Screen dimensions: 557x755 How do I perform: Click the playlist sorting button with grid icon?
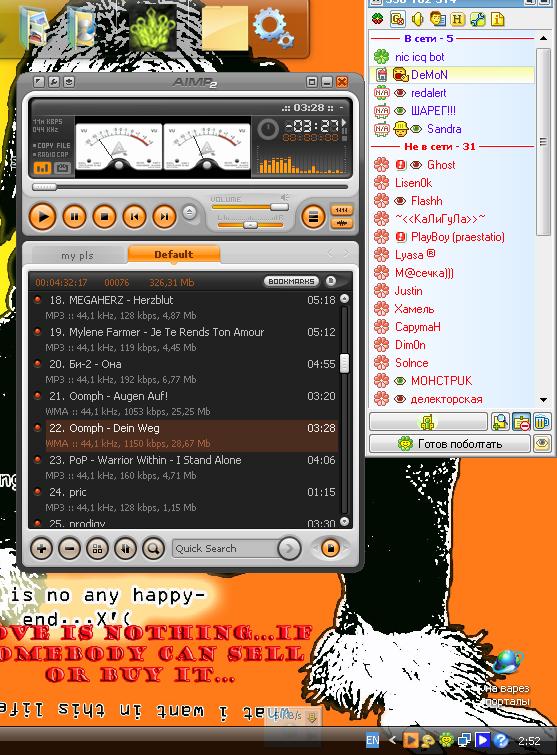97,548
